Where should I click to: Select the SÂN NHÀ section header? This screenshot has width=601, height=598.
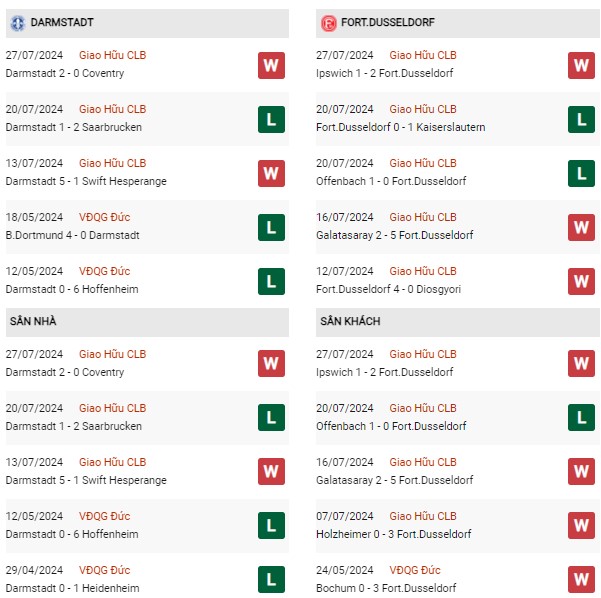pyautogui.click(x=147, y=322)
